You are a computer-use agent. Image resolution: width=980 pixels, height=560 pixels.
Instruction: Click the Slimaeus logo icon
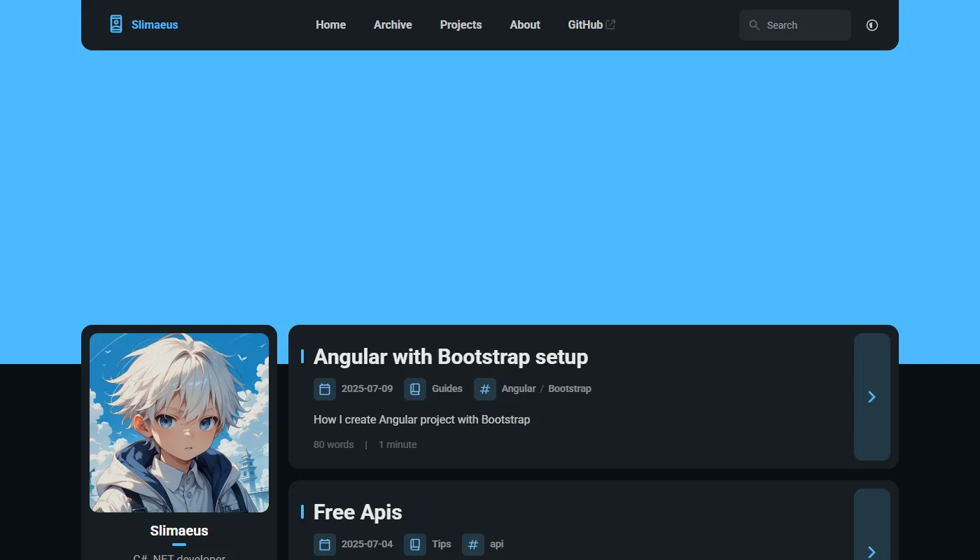click(x=116, y=24)
